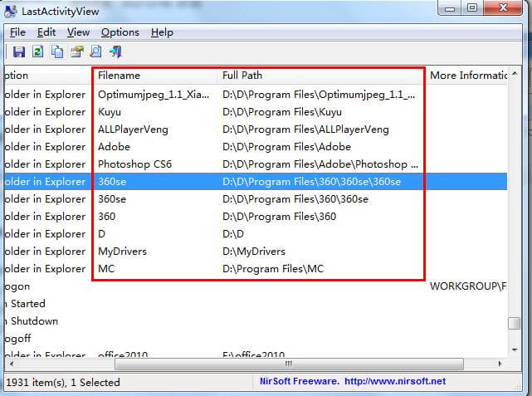Click the Exit toolbar icon
532x396 pixels.
click(x=115, y=51)
